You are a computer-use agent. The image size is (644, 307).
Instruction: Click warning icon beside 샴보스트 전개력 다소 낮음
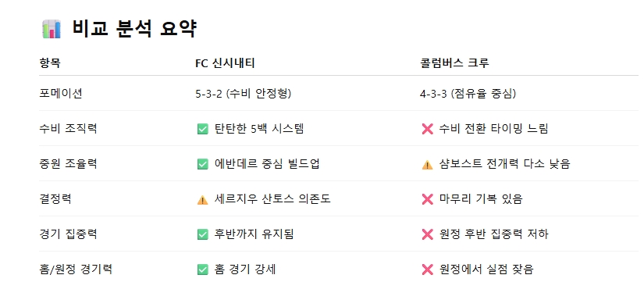(427, 164)
